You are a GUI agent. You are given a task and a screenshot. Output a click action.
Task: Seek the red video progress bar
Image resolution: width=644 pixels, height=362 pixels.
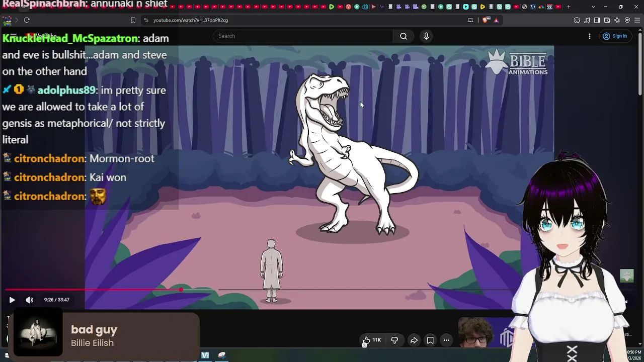coord(93,290)
